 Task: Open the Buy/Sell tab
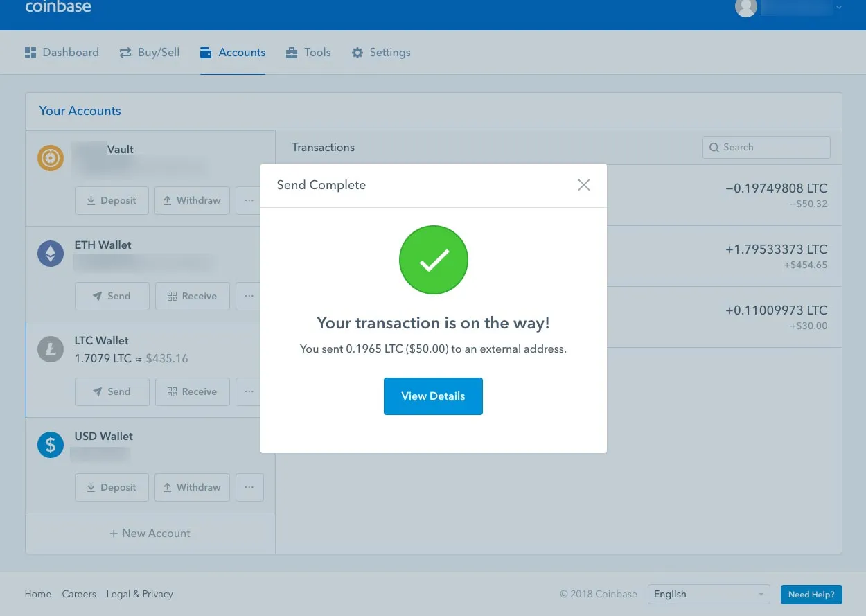[x=149, y=52]
